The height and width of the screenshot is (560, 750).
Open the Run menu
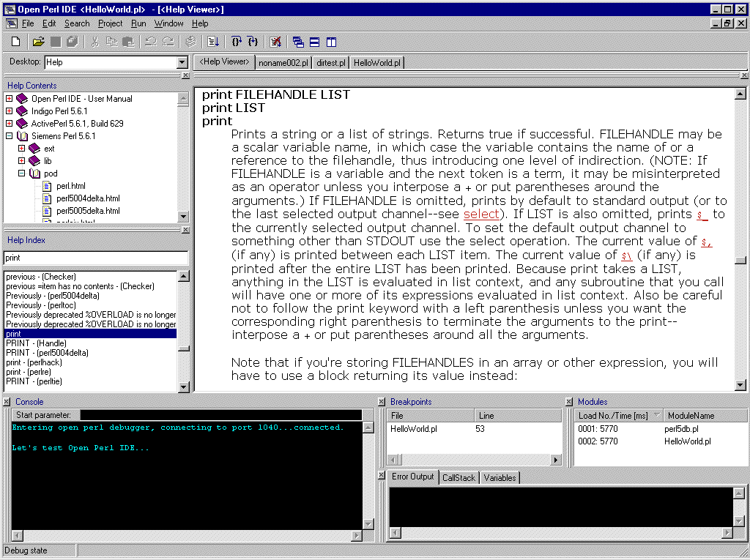click(138, 23)
